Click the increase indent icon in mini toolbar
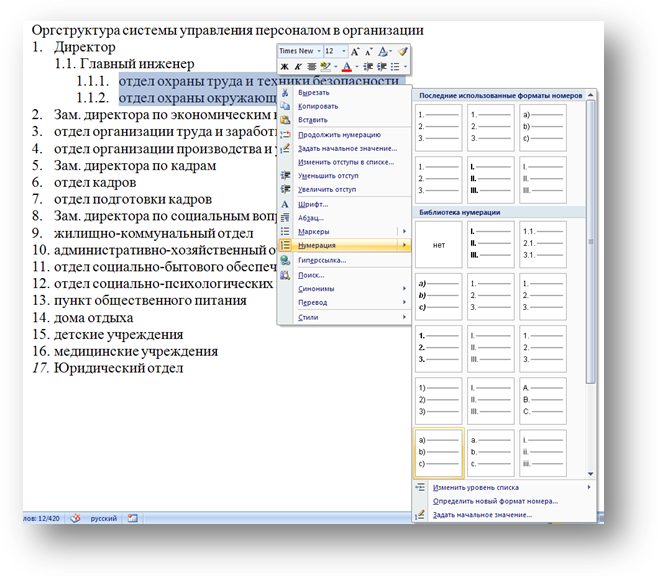Image resolution: width=658 pixels, height=576 pixels. pos(381,67)
